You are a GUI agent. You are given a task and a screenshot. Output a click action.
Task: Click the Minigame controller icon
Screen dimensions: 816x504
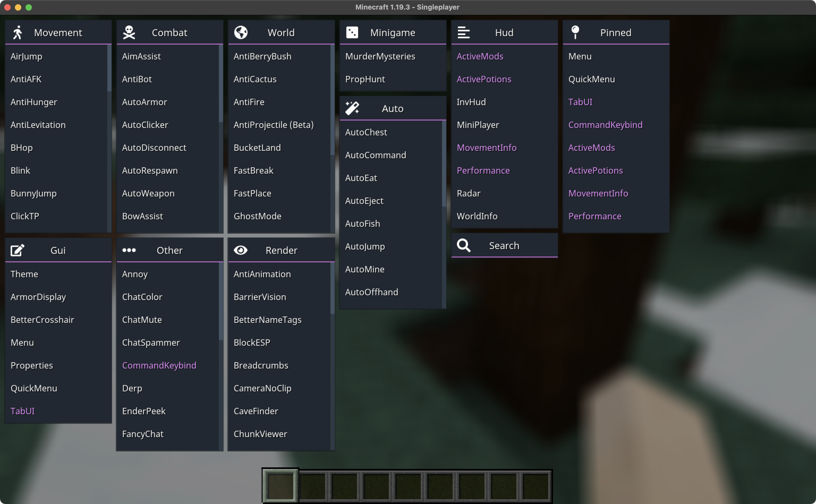pos(351,33)
